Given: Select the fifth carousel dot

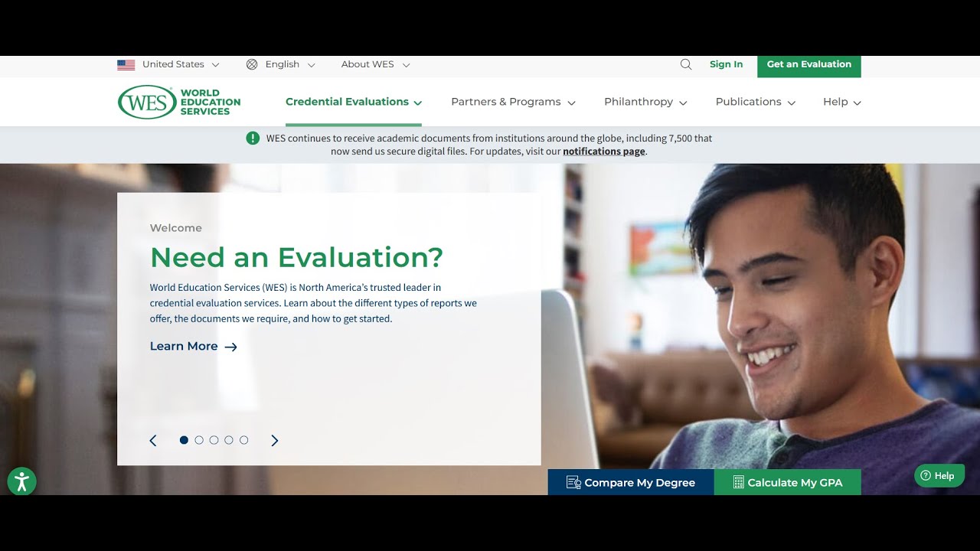Looking at the screenshot, I should [243, 440].
